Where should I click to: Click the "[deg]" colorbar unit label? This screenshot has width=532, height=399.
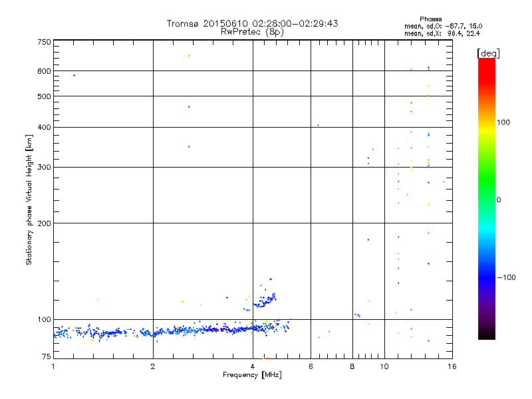coord(488,53)
